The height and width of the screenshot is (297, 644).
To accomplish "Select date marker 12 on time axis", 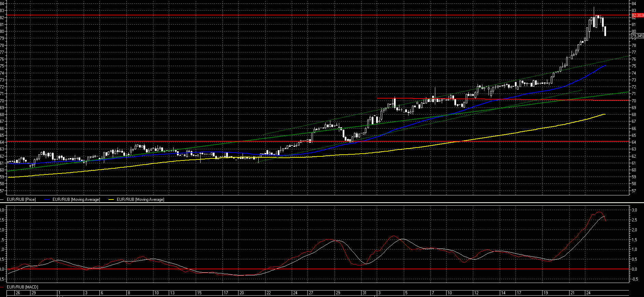I will click(x=476, y=293).
